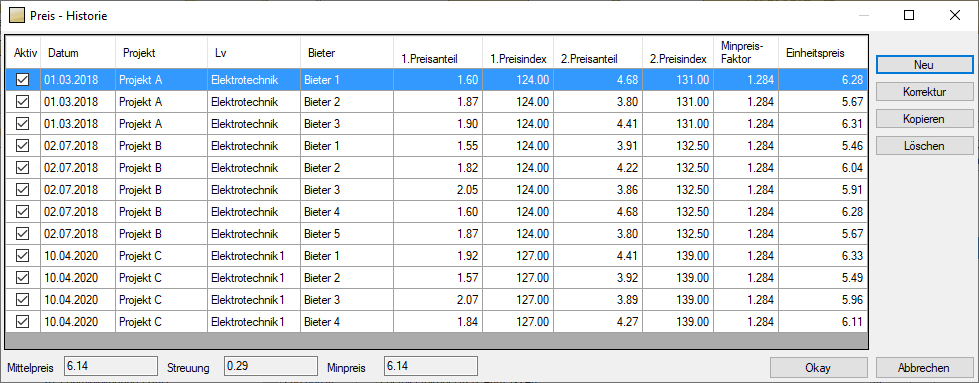Click 1.Preisanteil value 2.07

[x=438, y=300]
